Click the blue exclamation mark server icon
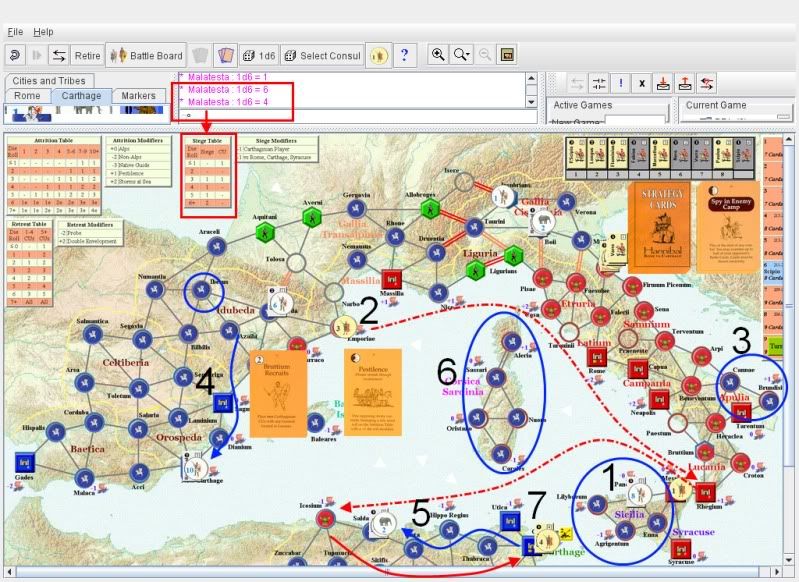Viewport: 799px width, 582px height. pos(621,83)
